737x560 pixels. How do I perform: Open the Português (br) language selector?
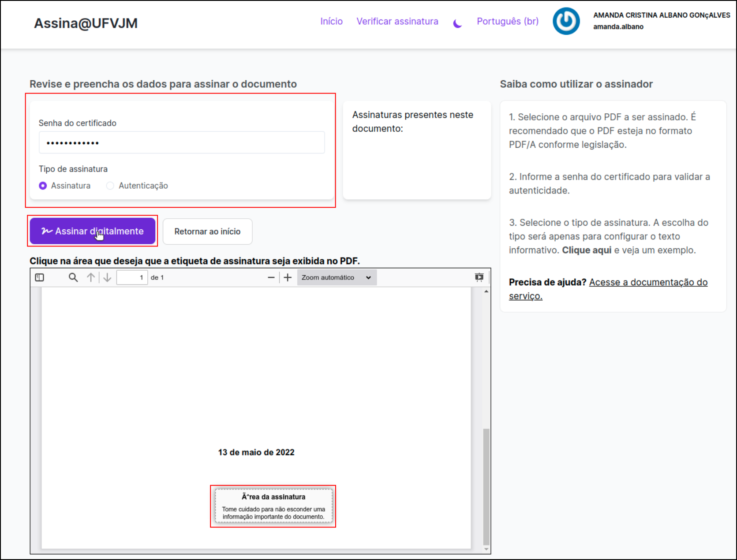(x=507, y=21)
